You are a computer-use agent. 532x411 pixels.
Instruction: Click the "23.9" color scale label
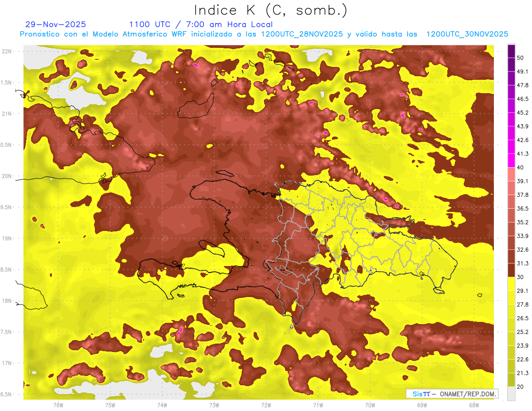[523, 346]
